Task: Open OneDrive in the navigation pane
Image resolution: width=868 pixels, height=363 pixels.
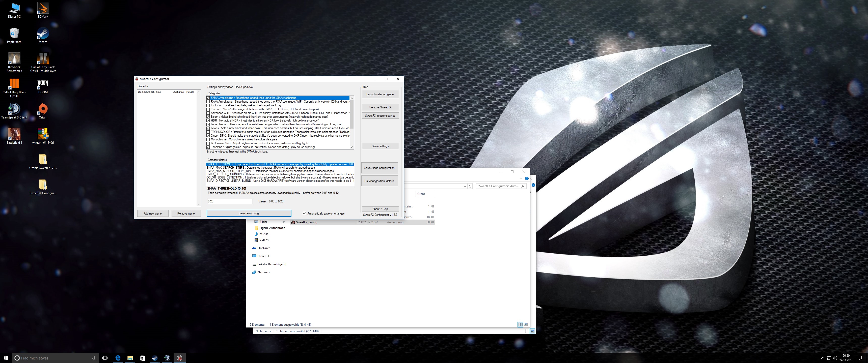Action: coord(263,248)
